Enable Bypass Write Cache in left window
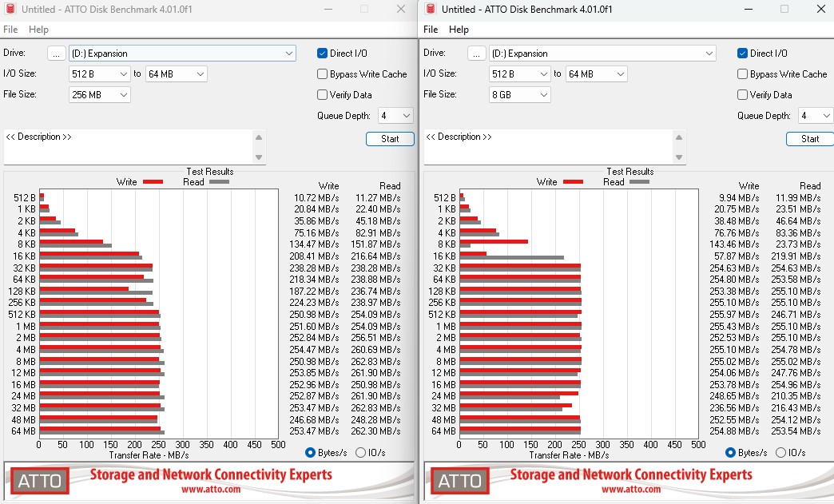Image resolution: width=834 pixels, height=504 pixels. click(x=322, y=74)
